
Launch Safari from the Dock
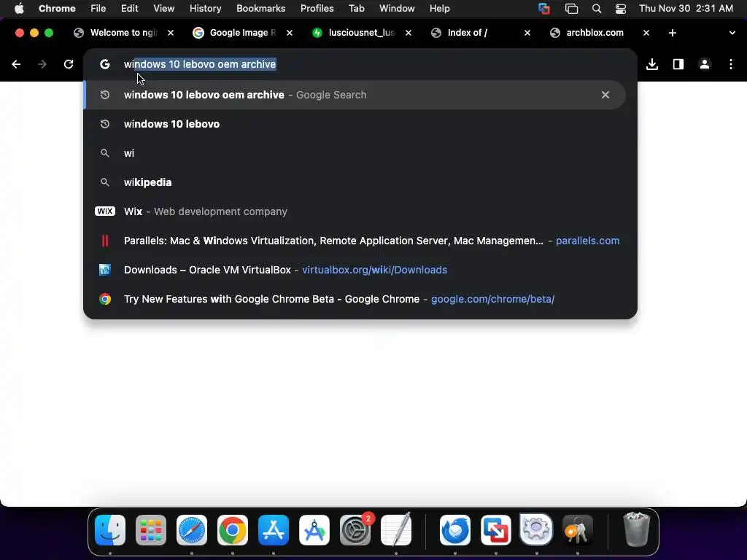[192, 530]
